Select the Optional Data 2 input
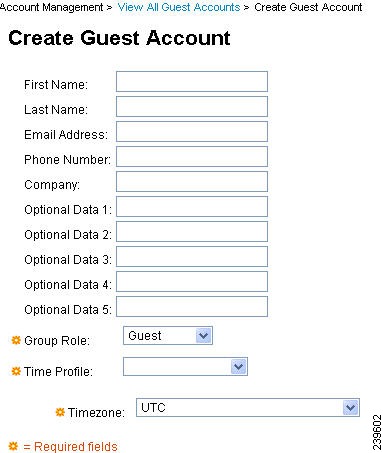Image resolution: width=383 pixels, height=453 pixels. coord(192,232)
